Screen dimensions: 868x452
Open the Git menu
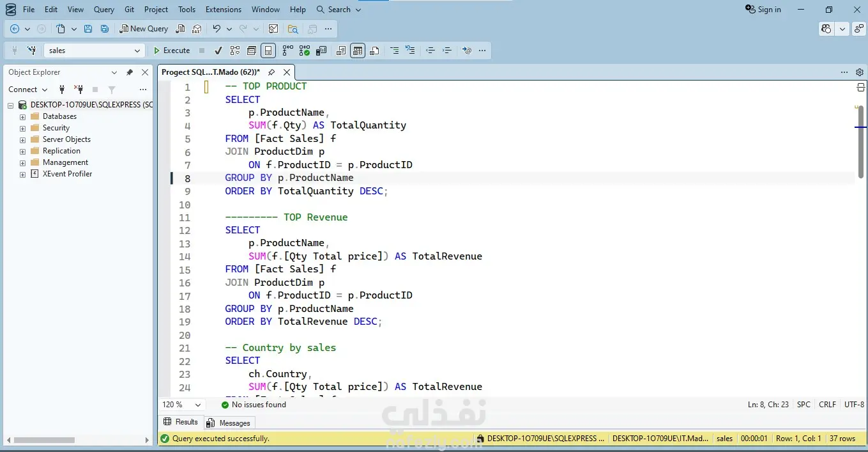pos(130,10)
